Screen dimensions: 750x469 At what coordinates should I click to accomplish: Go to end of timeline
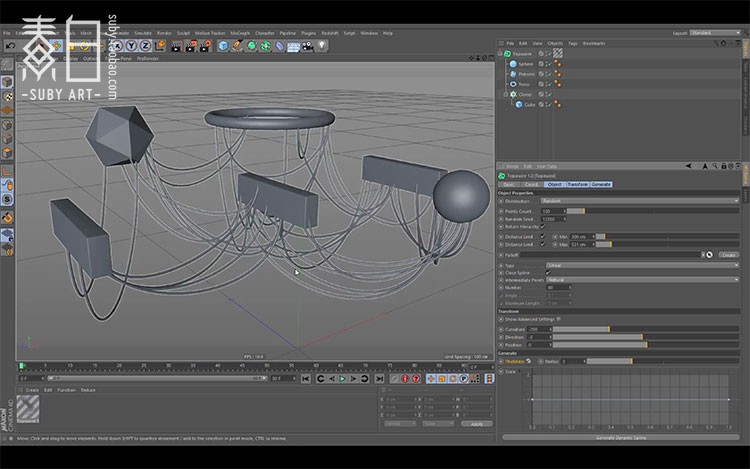point(379,379)
